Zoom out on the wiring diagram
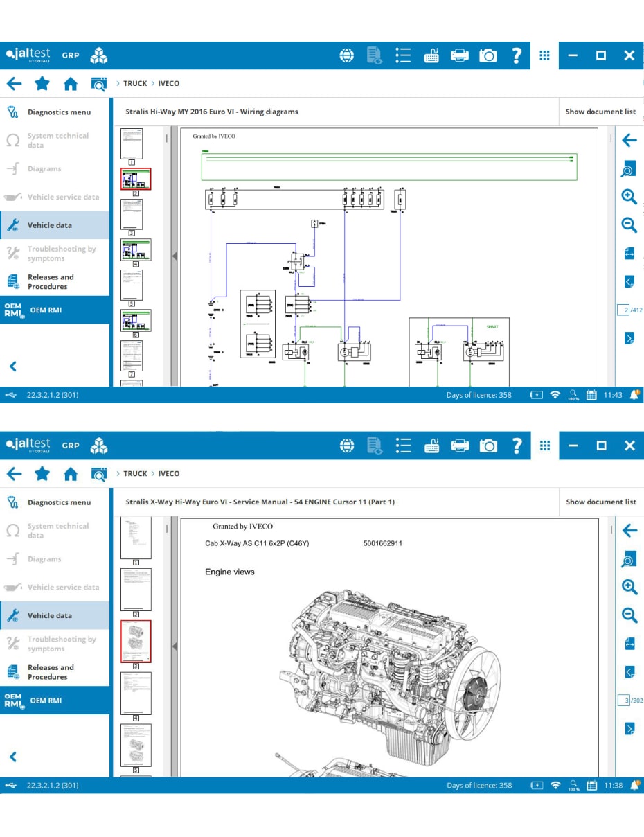Image resolution: width=644 pixels, height=837 pixels. pos(629,224)
